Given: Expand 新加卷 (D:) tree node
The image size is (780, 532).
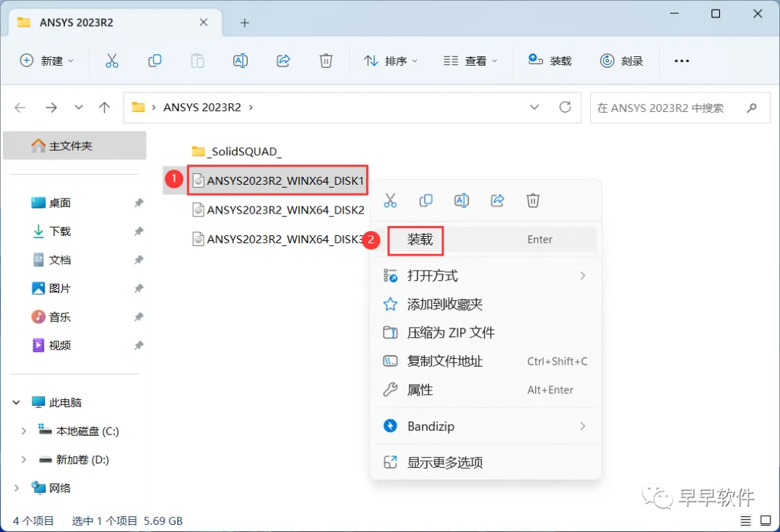Looking at the screenshot, I should (x=23, y=460).
